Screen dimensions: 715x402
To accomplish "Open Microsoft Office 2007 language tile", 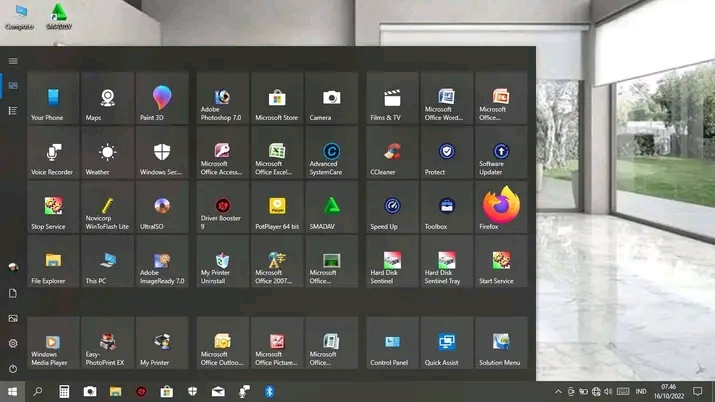I will (277, 261).
